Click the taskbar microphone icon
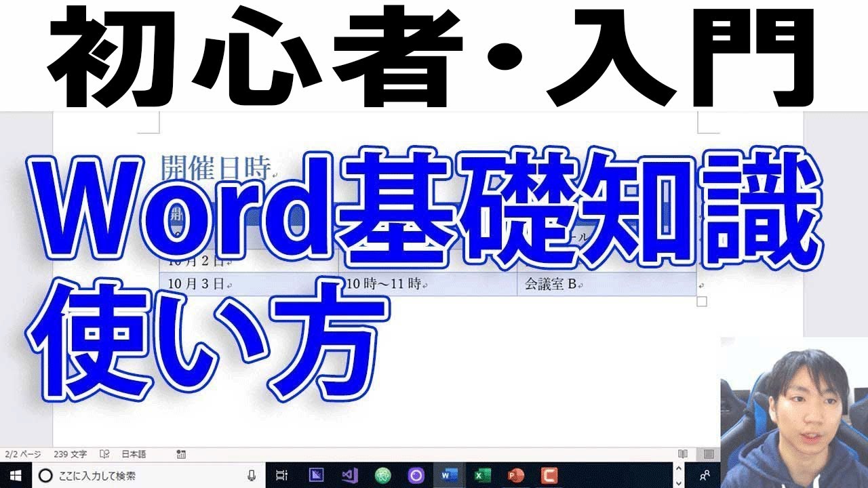Image resolution: width=868 pixels, height=488 pixels. coord(252,475)
